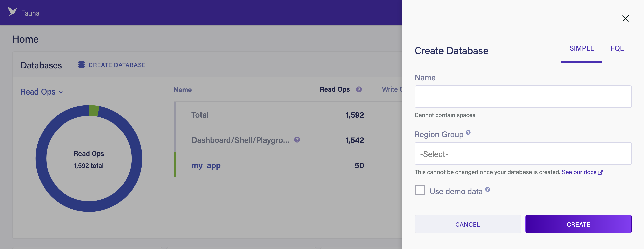Screen dimensions: 644x249
Task: Click the Fauna bird logo
Action: point(12,12)
